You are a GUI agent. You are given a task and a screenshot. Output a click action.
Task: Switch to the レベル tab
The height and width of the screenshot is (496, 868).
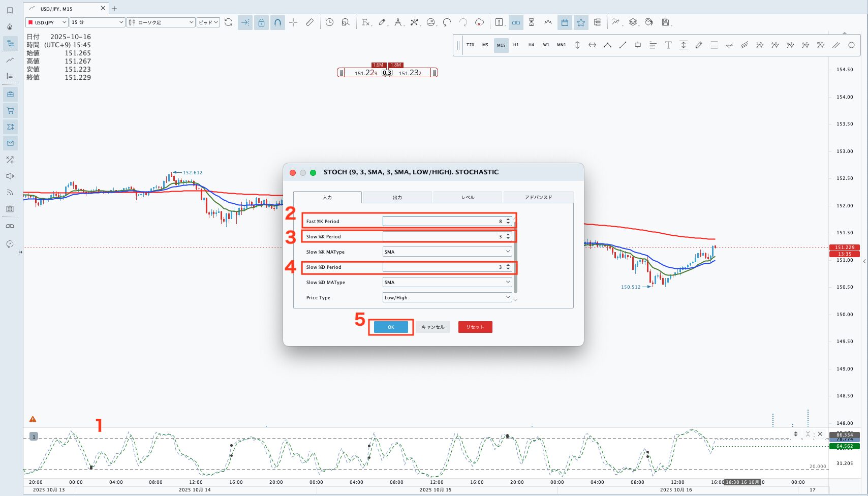coord(468,197)
